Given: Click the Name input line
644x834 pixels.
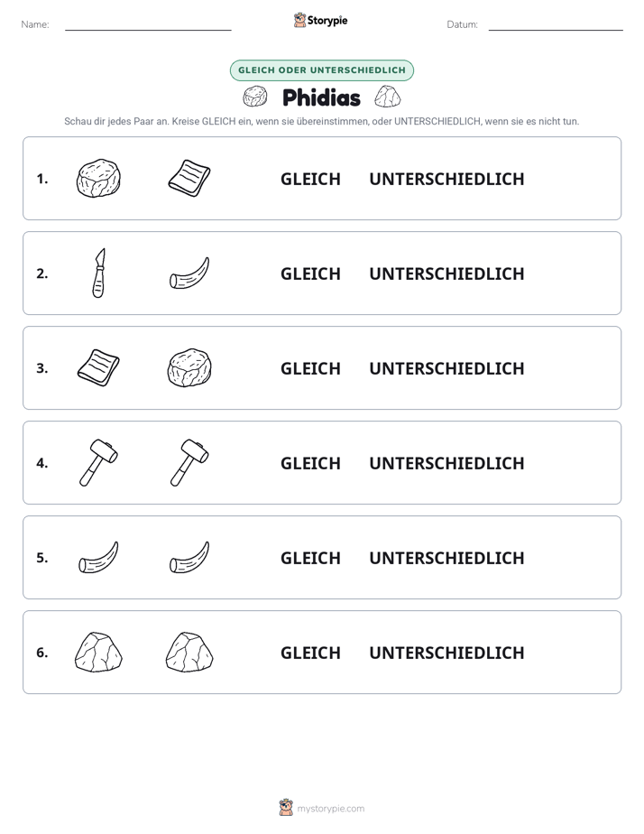Looking at the screenshot, I should tap(148, 25).
